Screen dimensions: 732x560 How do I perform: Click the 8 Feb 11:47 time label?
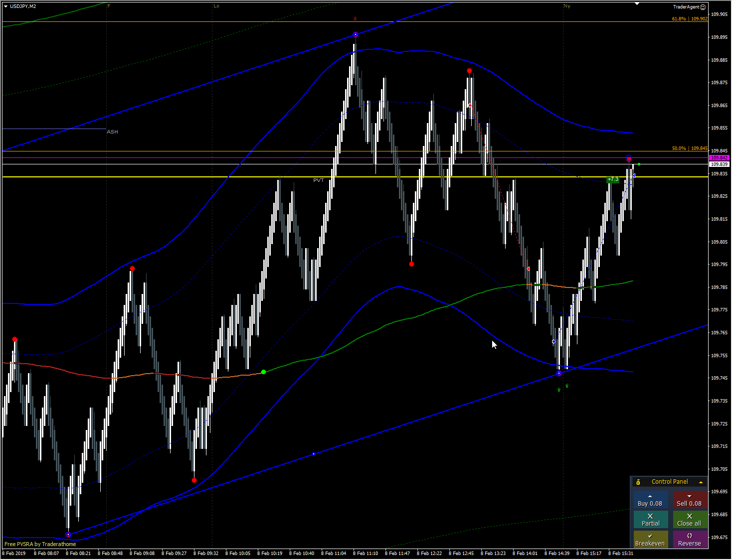click(x=397, y=553)
